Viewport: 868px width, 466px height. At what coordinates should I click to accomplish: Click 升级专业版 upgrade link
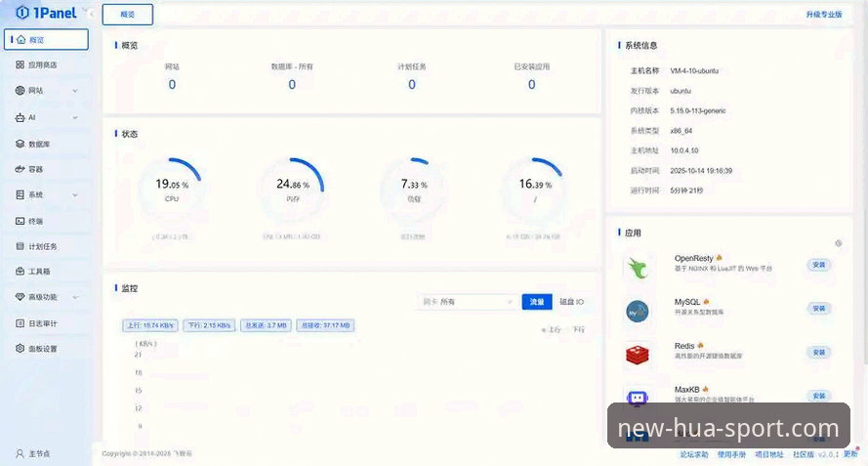click(824, 15)
